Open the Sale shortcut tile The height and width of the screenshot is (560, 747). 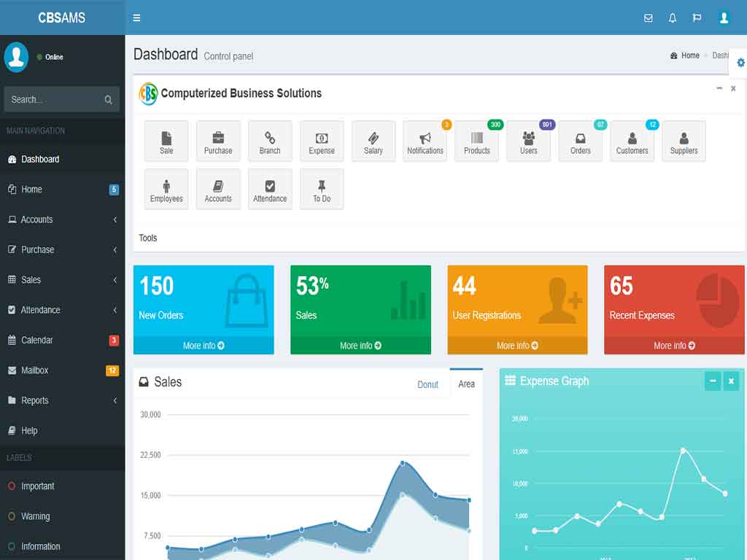tap(166, 141)
